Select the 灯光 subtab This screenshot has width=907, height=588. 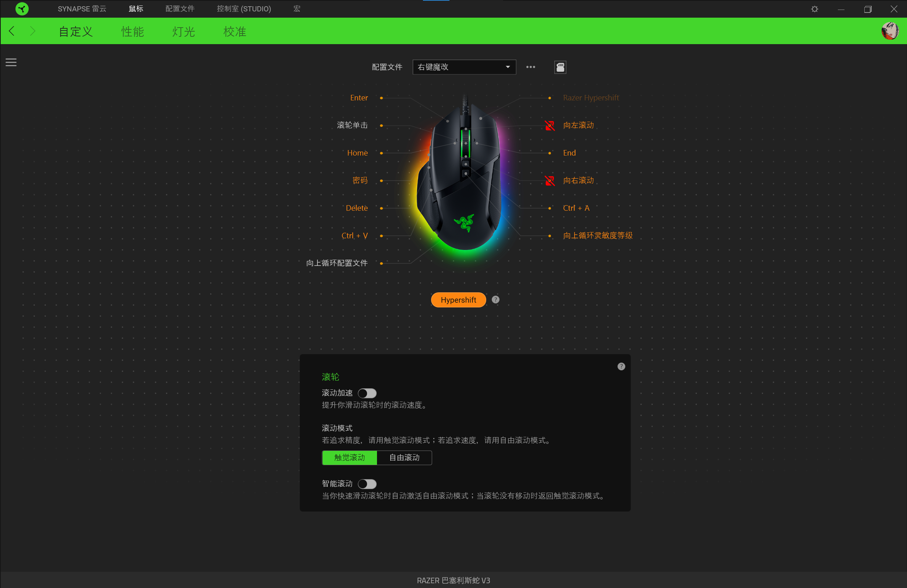183,31
